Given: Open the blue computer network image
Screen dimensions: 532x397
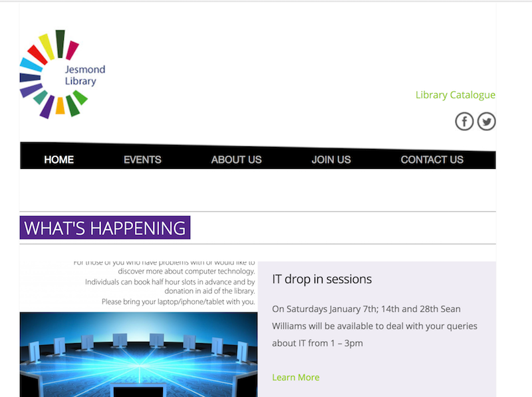Looking at the screenshot, I should tap(138, 354).
